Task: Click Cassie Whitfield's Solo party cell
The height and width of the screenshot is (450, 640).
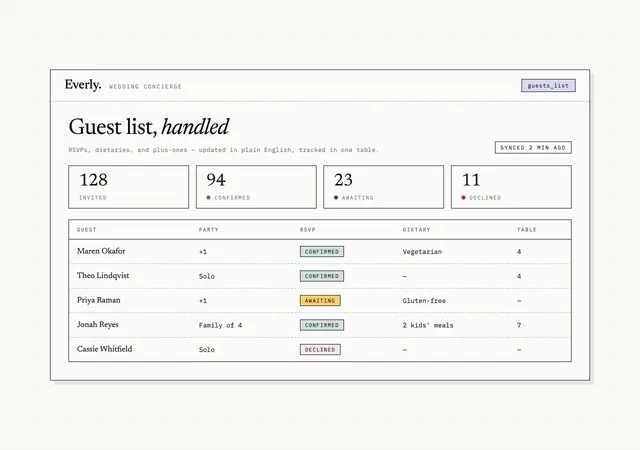Action: click(207, 350)
